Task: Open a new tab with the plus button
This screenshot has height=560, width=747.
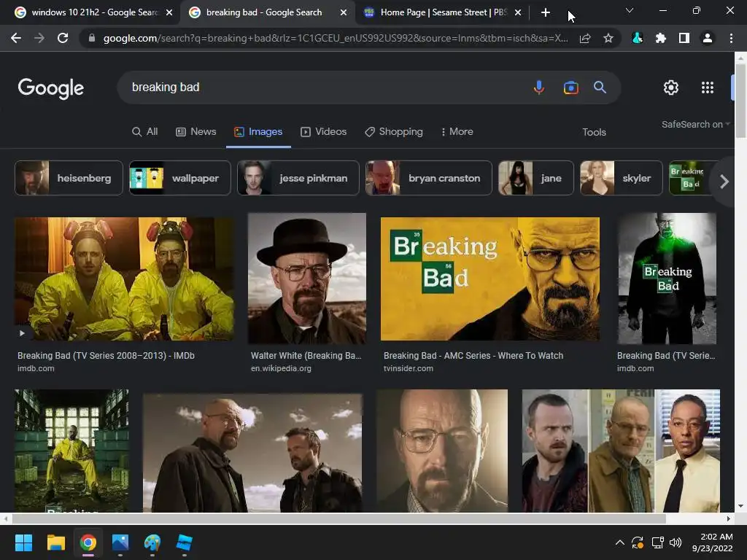Action: (x=546, y=12)
